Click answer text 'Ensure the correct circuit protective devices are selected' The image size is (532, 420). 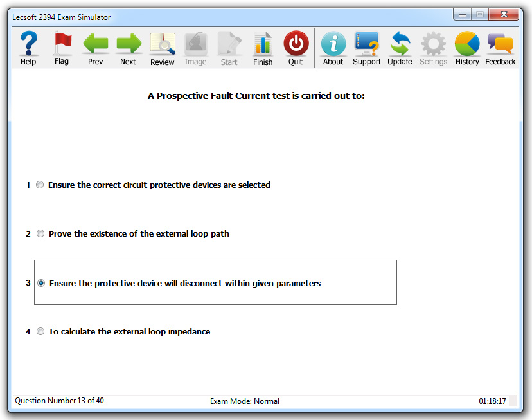159,185
